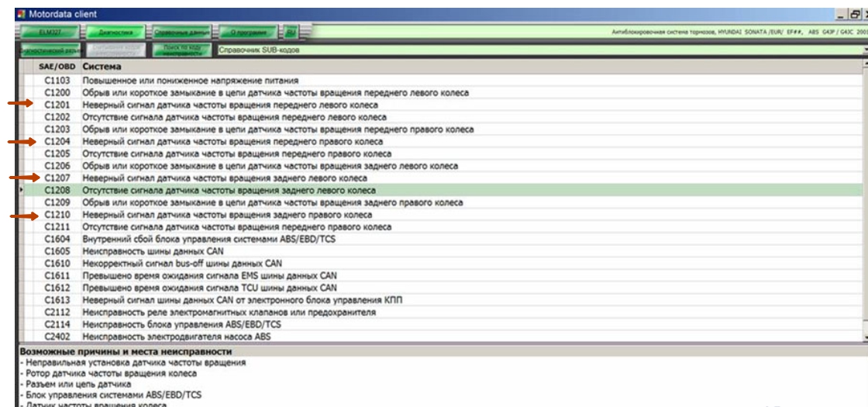Expand the Справочник SUB-кодов dropdown
This screenshot has height=407, width=868.
[x=865, y=51]
